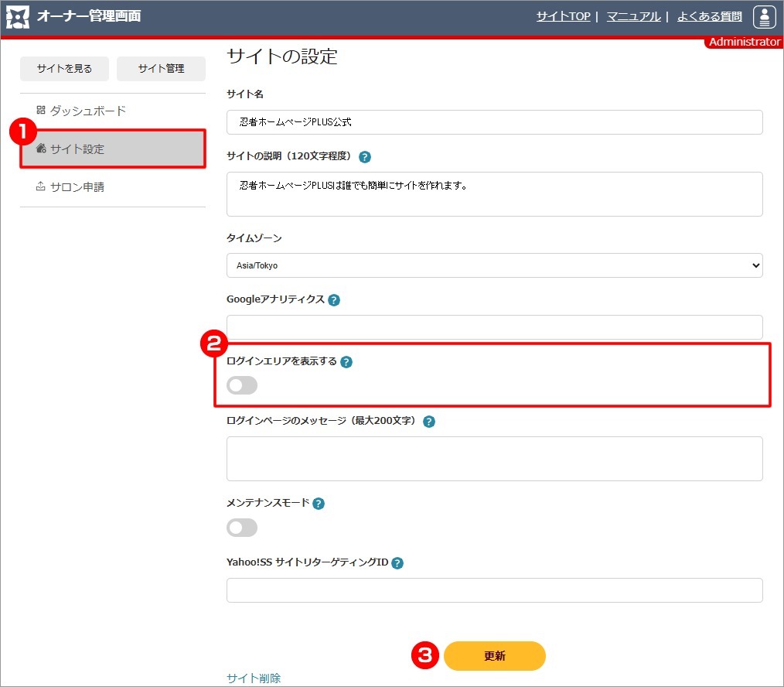Click help icon beside ログインページのメッセージ
The image size is (784, 687).
pyautogui.click(x=429, y=422)
